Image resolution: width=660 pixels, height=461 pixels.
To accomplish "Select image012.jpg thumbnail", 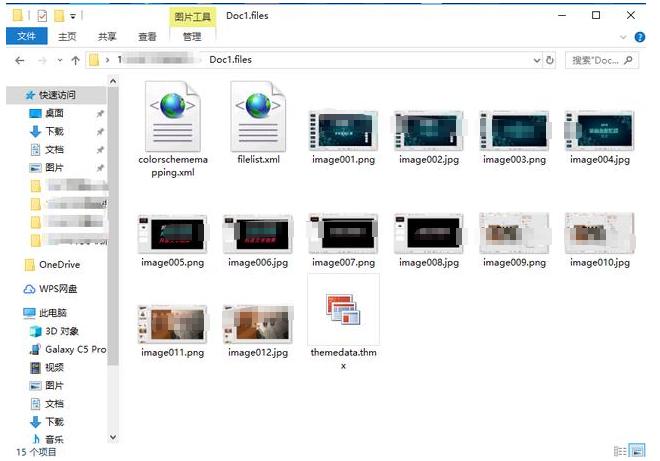I will [x=258, y=324].
